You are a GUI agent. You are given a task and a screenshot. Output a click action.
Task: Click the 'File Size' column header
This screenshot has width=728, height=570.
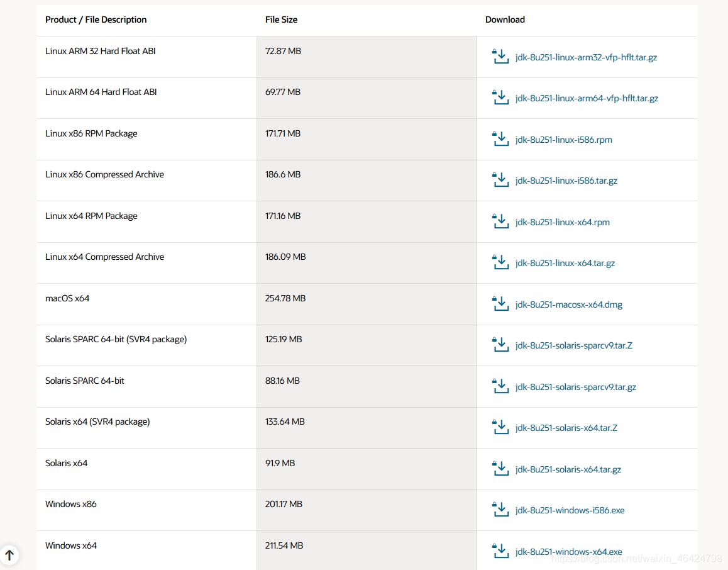(x=281, y=20)
